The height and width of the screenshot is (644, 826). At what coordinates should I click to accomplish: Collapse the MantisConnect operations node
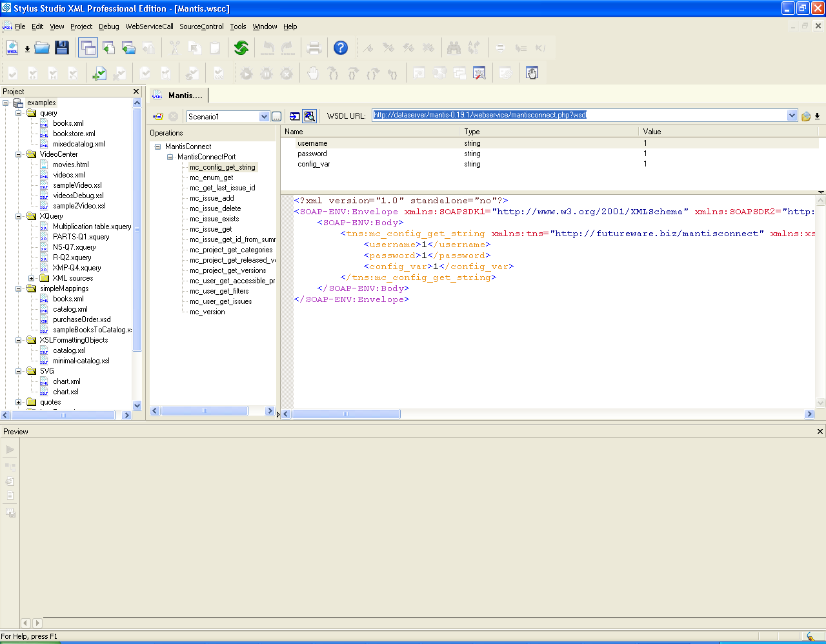click(157, 146)
